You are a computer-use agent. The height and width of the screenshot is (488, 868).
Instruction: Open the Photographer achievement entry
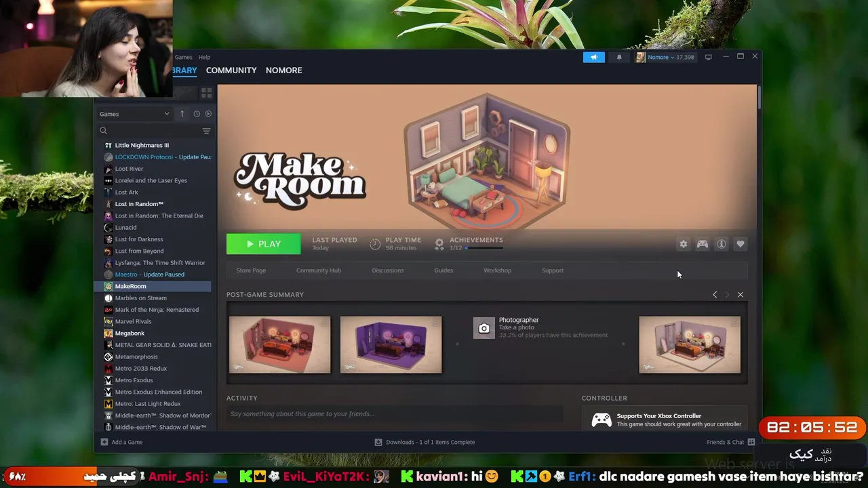coord(540,327)
